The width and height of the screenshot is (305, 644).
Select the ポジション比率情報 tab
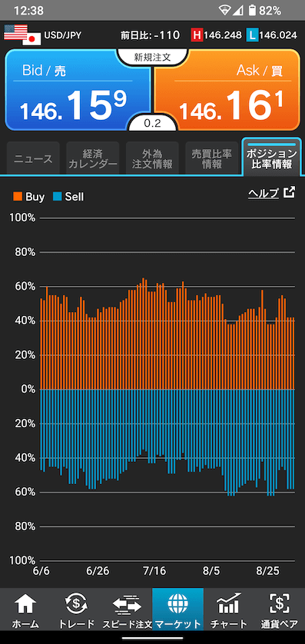coord(271,158)
